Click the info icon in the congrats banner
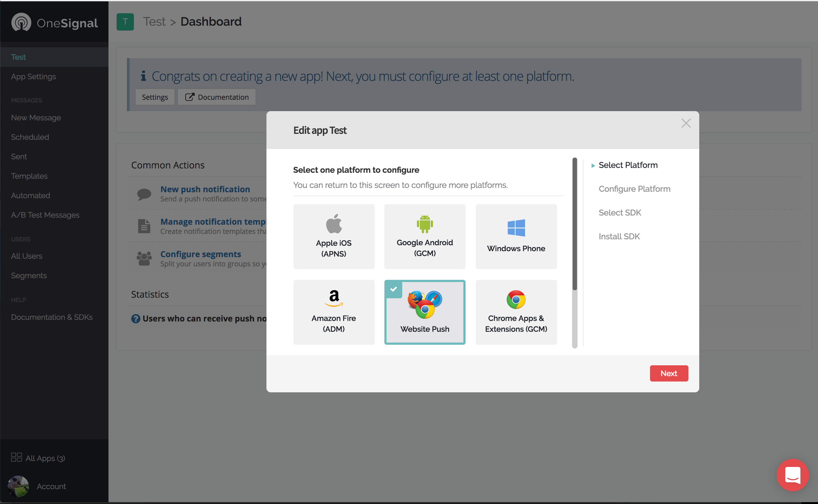Image resolution: width=818 pixels, height=504 pixels. [x=143, y=76]
